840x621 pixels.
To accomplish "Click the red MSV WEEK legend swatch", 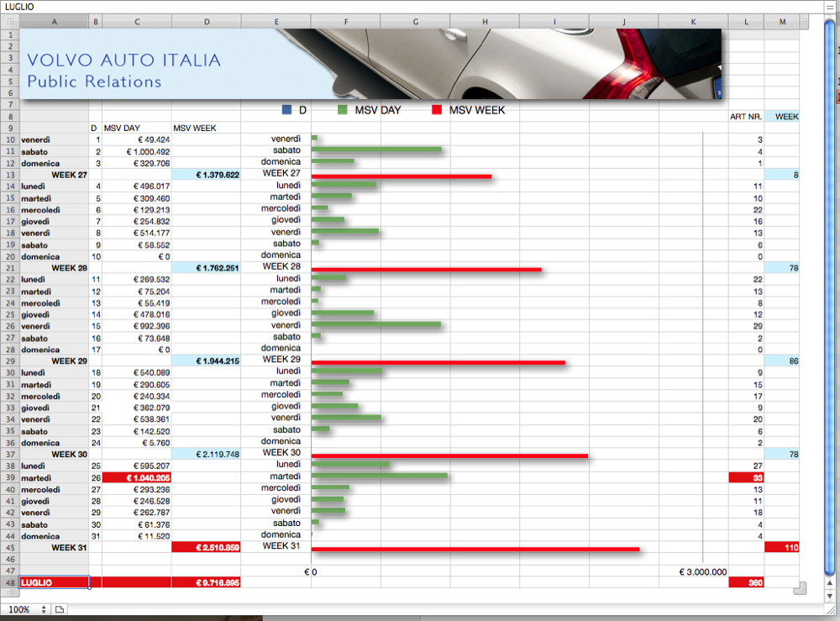I will (437, 110).
